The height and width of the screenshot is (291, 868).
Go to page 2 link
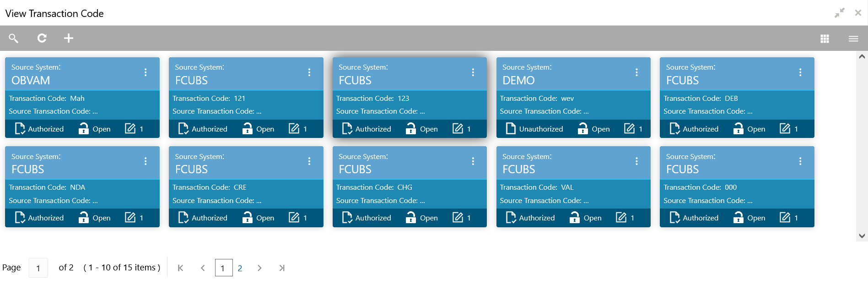pyautogui.click(x=240, y=268)
